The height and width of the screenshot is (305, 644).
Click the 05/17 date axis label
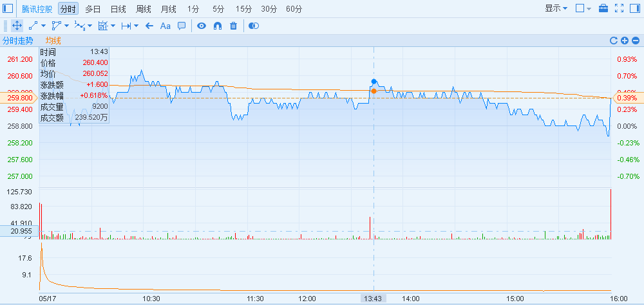(47, 299)
